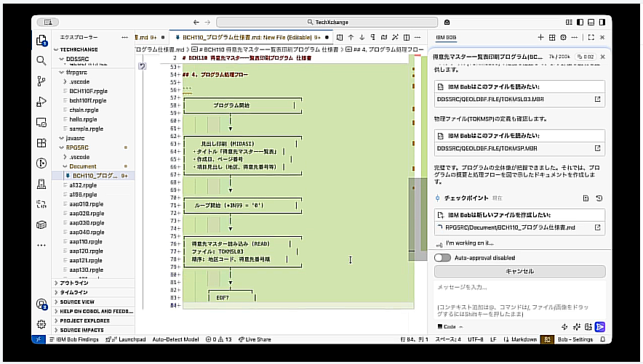The image size is (643, 364).
Task: Click the 7k / 200k token count
Action: coord(559,57)
